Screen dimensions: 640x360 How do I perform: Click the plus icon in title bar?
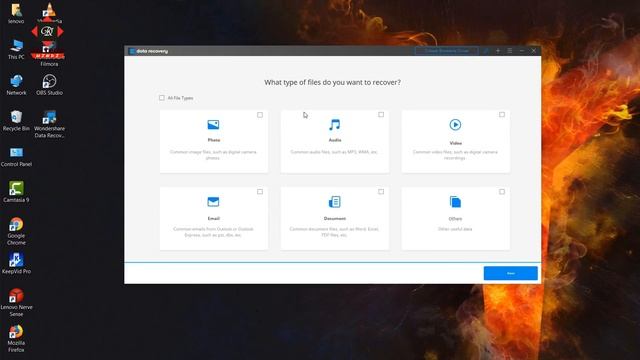click(498, 51)
